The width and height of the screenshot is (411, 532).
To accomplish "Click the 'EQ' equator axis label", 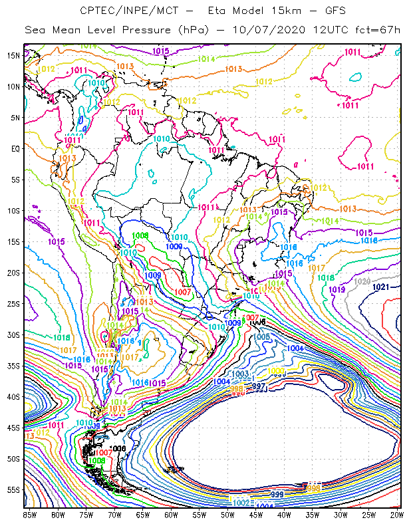I will (15, 148).
